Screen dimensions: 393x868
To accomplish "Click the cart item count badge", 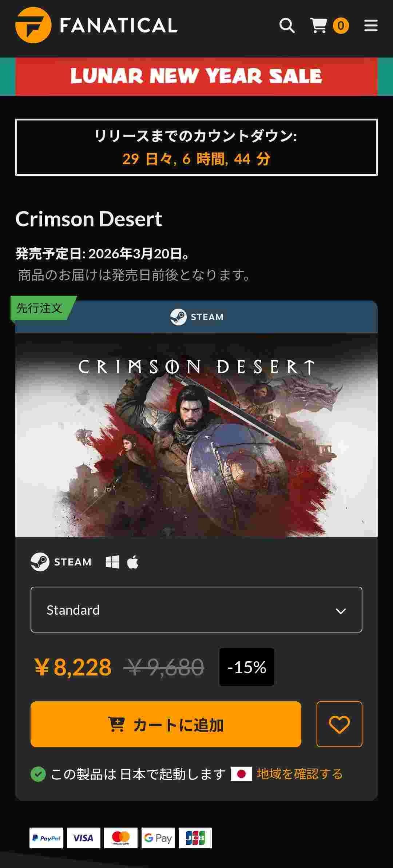I will click(x=341, y=26).
